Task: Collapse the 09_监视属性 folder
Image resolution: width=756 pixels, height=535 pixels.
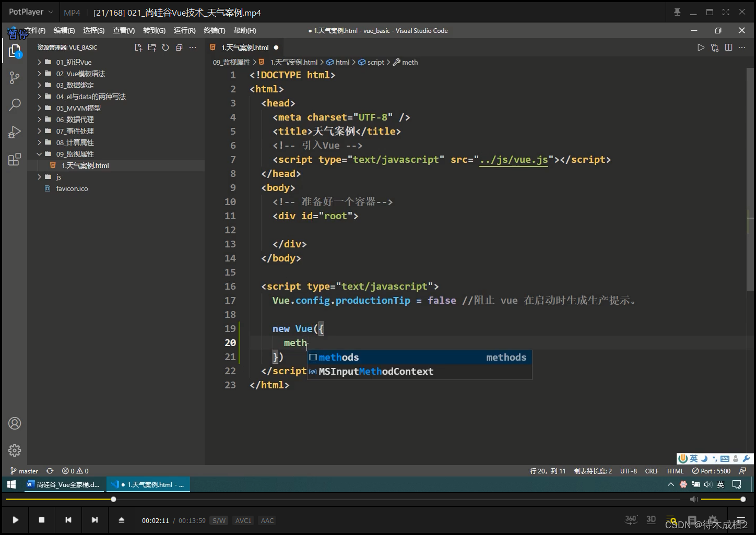Action: pyautogui.click(x=116, y=154)
